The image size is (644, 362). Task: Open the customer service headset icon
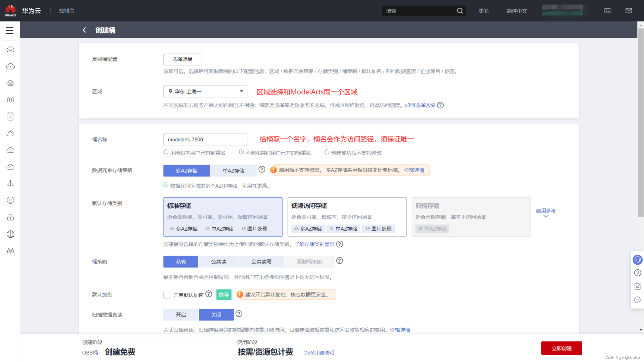coord(637,260)
